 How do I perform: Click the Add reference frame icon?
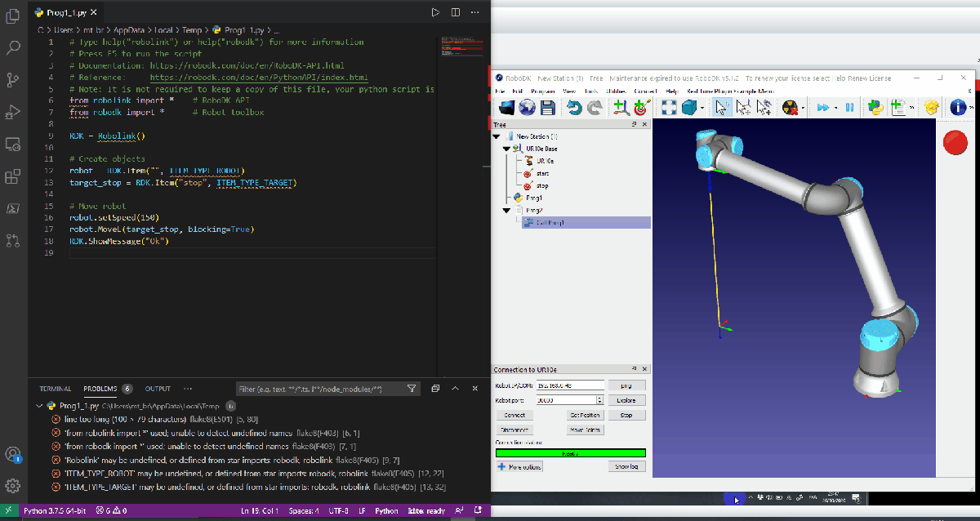tap(621, 108)
